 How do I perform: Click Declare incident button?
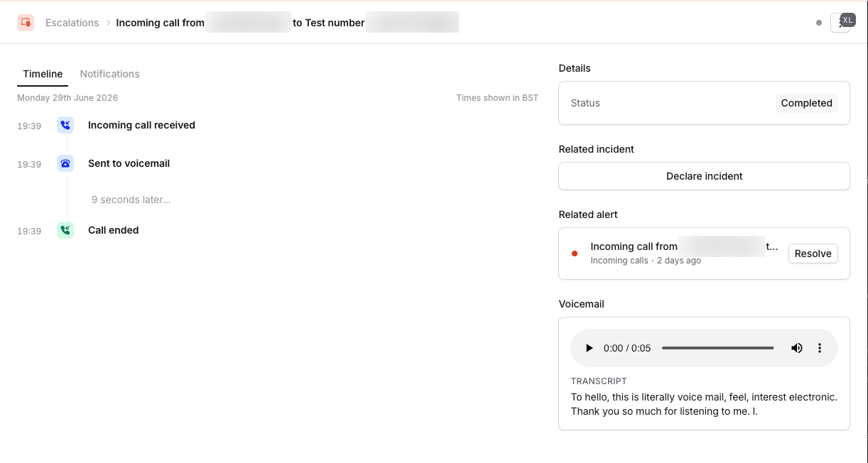point(704,176)
